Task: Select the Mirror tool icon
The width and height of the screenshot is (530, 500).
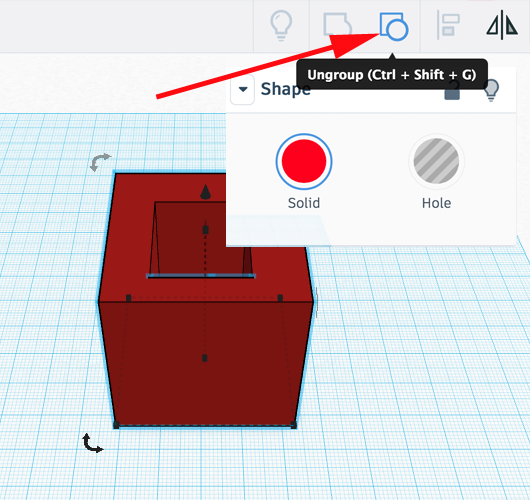Action: click(x=502, y=25)
